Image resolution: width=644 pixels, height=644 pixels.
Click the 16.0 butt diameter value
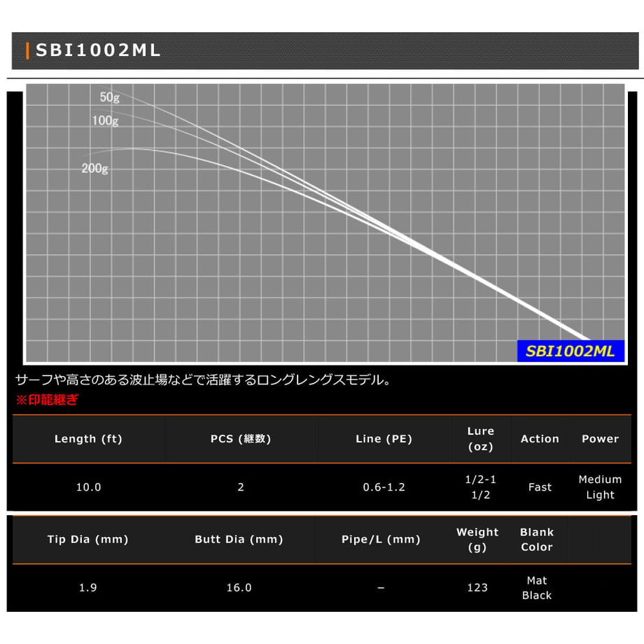coord(239,588)
